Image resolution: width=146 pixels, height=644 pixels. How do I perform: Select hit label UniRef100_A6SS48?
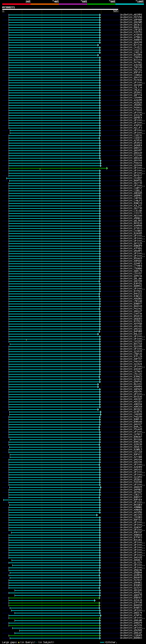click(131, 216)
